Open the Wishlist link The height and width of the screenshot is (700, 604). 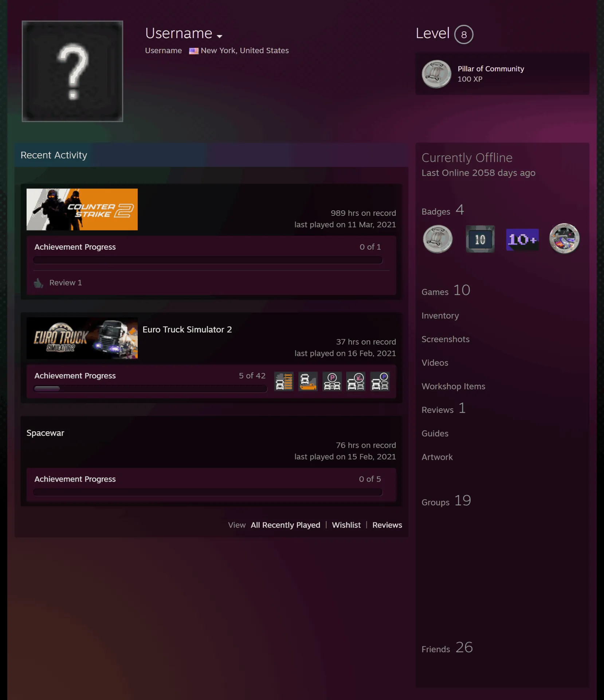click(x=346, y=525)
